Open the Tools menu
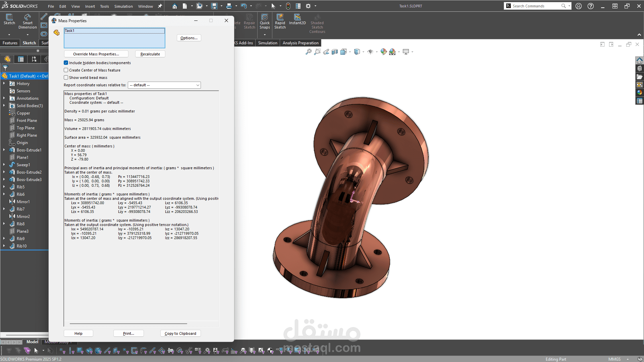This screenshot has height=362, width=644. point(105,6)
